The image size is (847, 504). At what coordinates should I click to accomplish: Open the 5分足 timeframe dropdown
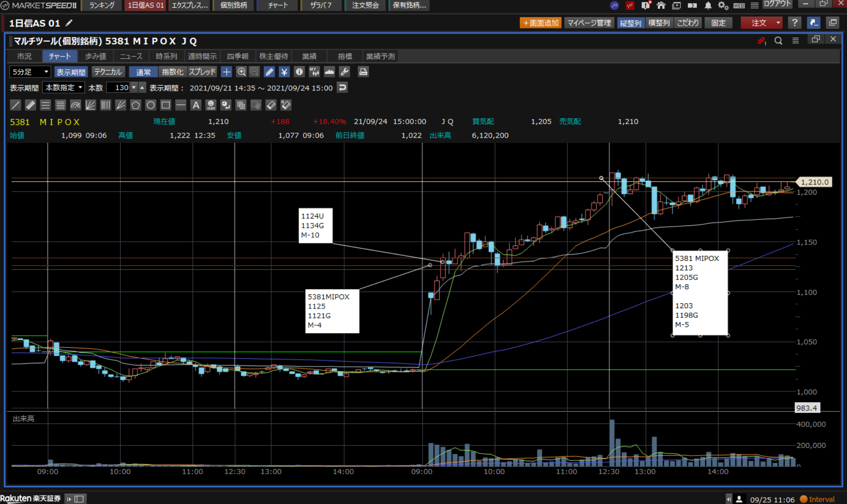click(30, 72)
